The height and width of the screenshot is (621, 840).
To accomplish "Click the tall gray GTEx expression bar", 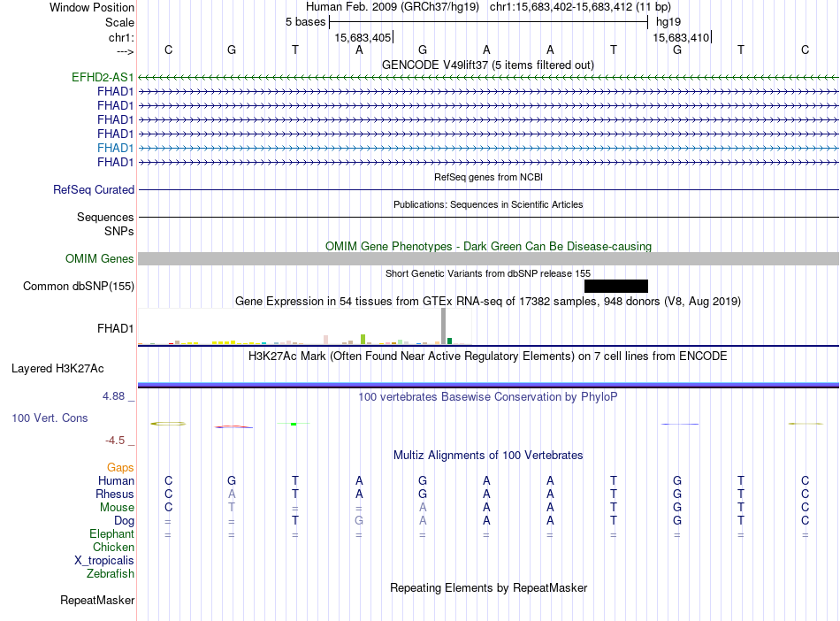I will coord(444,326).
